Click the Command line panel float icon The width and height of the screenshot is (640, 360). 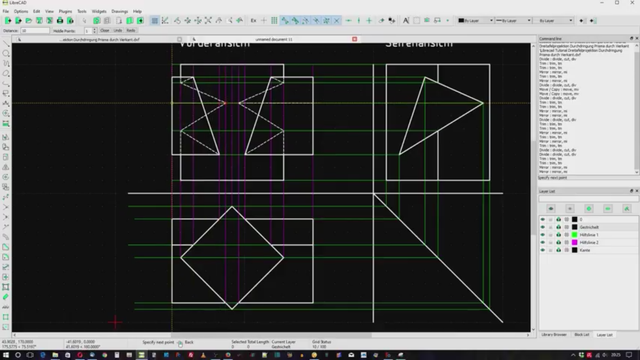[631, 38]
